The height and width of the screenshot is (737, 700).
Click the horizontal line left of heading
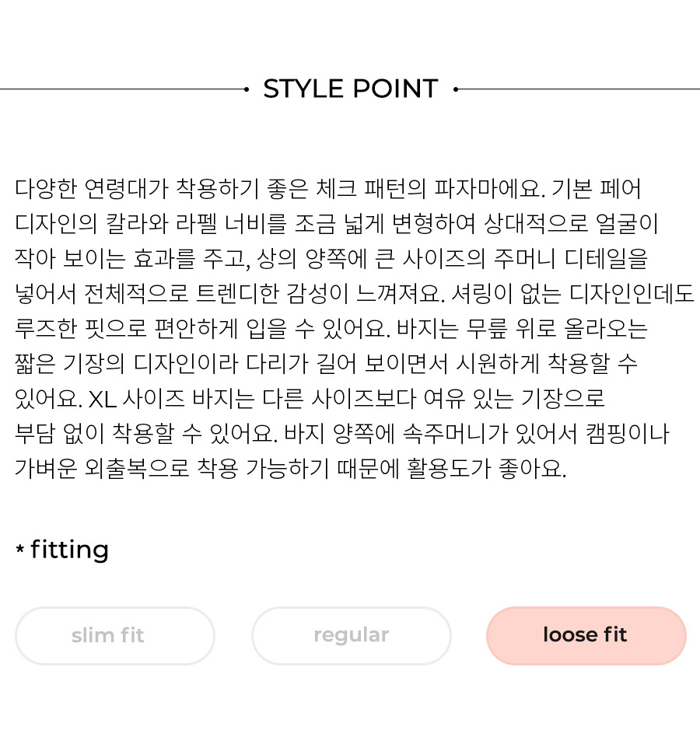pyautogui.click(x=122, y=89)
